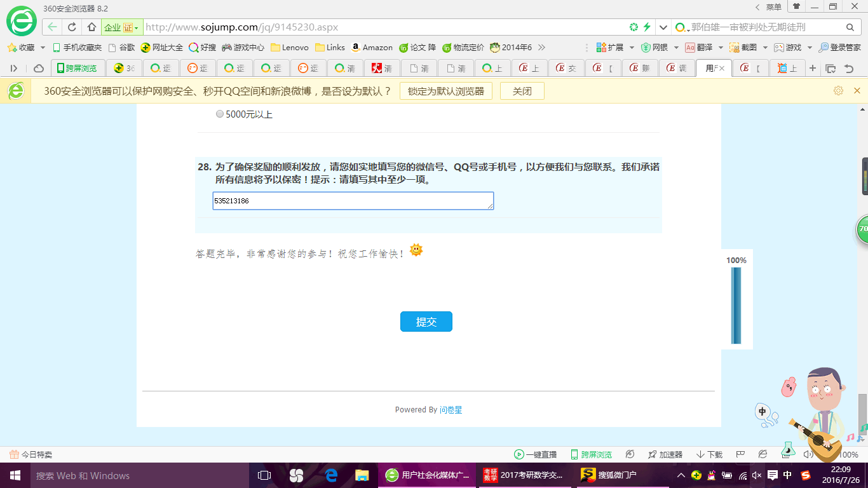Open the 收藏 favorites star icon
The image size is (868, 488).
tap(11, 48)
